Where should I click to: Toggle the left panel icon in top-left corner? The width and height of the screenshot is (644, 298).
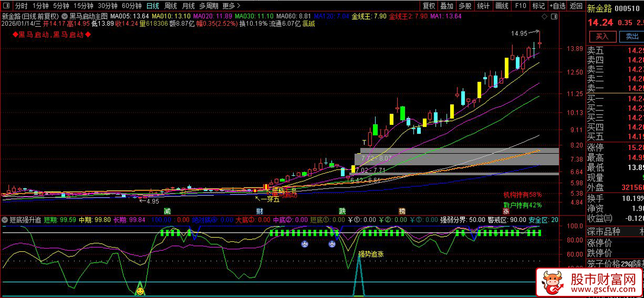[x=5, y=6]
